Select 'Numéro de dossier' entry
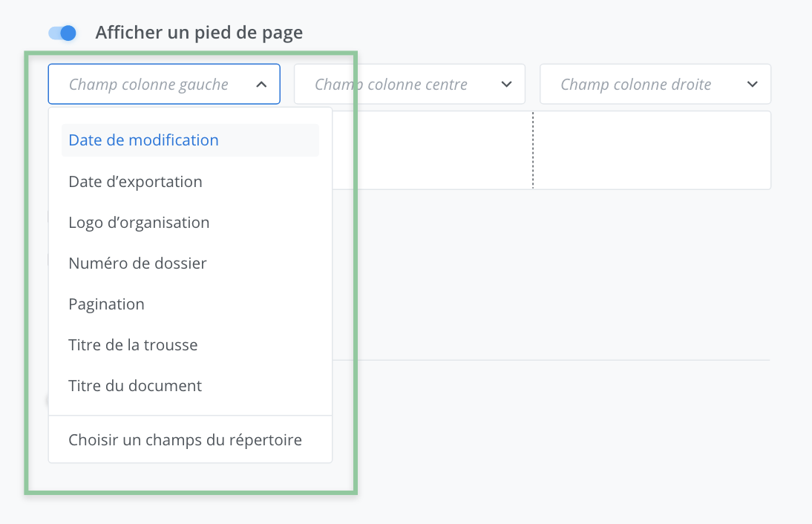 138,263
